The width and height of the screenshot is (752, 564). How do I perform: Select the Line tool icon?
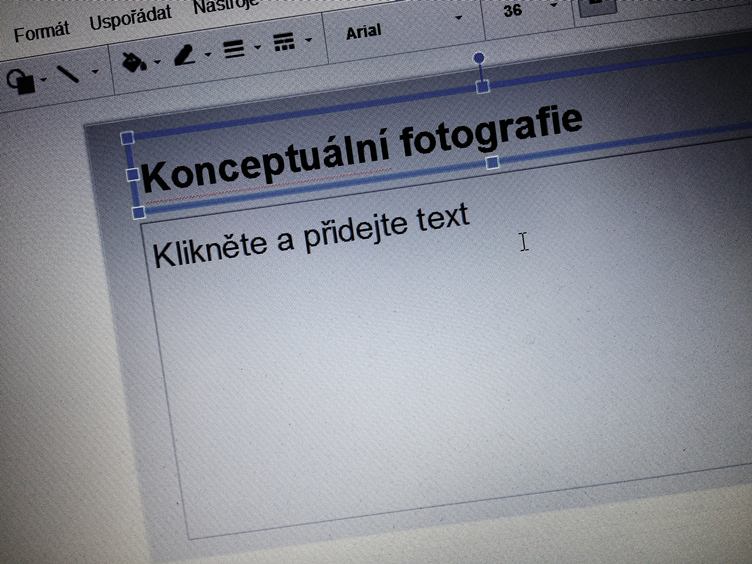68,74
